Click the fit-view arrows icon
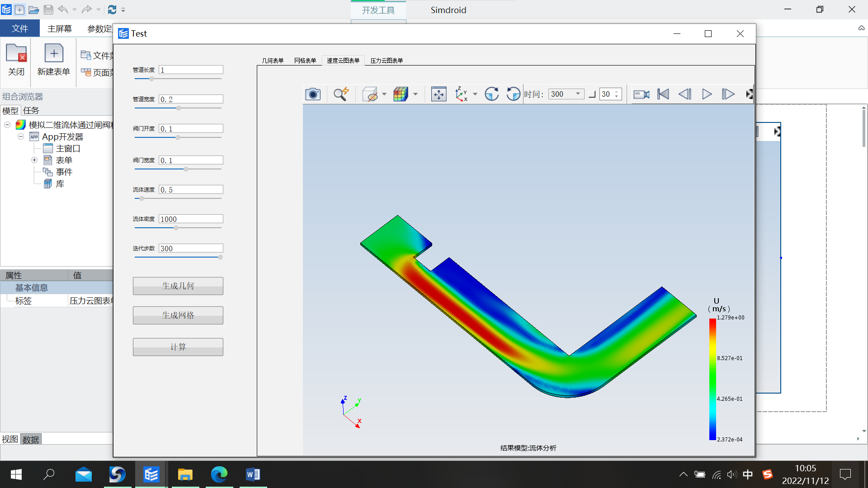868x488 pixels. coord(439,94)
